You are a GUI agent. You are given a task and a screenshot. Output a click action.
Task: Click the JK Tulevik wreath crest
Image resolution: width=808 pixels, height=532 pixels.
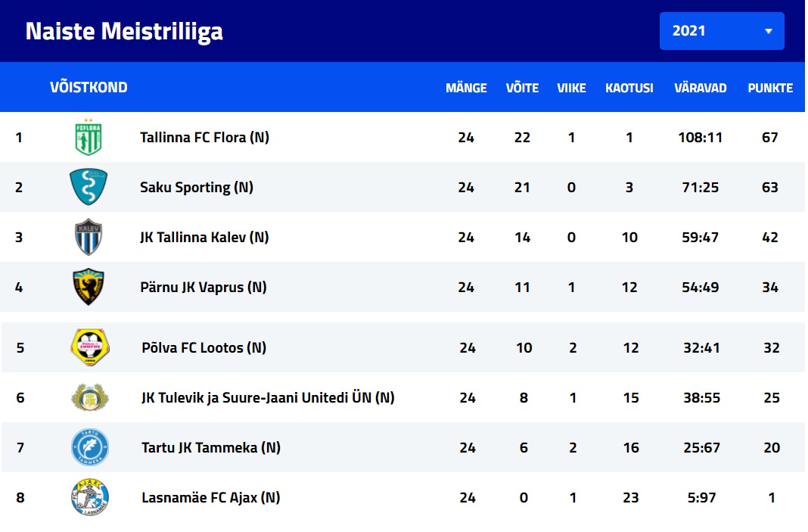(90, 397)
